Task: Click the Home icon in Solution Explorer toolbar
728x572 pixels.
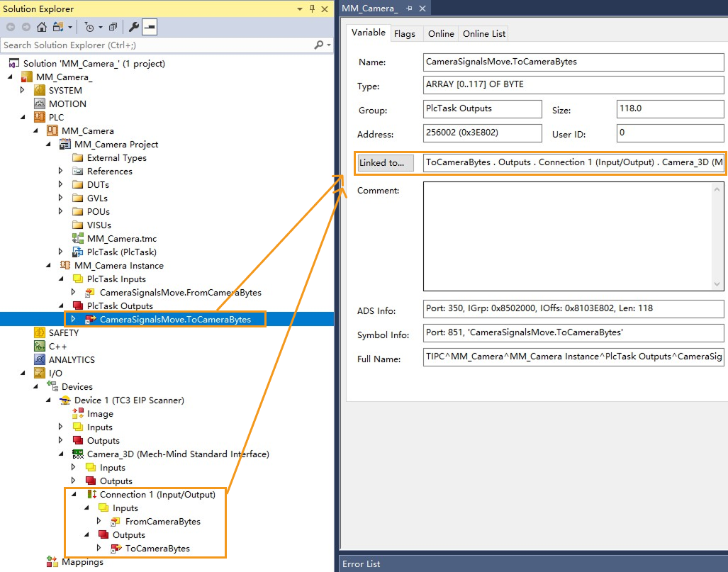Action: pos(42,27)
